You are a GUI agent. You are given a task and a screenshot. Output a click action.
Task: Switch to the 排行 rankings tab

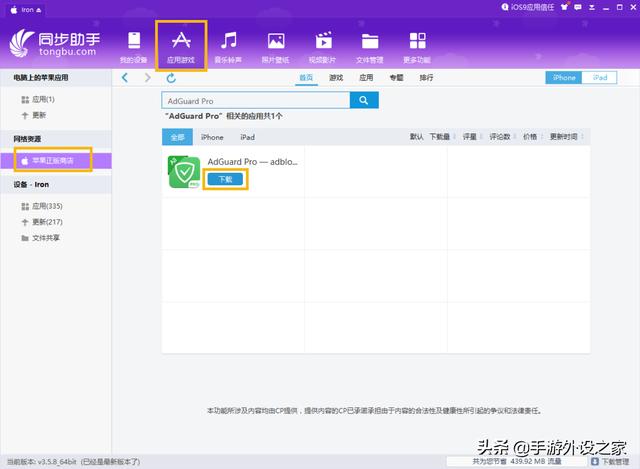click(x=426, y=78)
